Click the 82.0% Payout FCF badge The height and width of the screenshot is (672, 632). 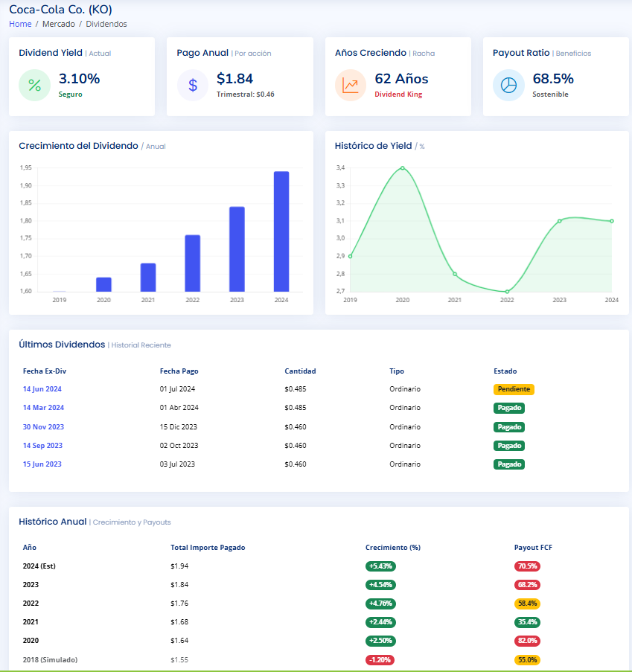(527, 641)
